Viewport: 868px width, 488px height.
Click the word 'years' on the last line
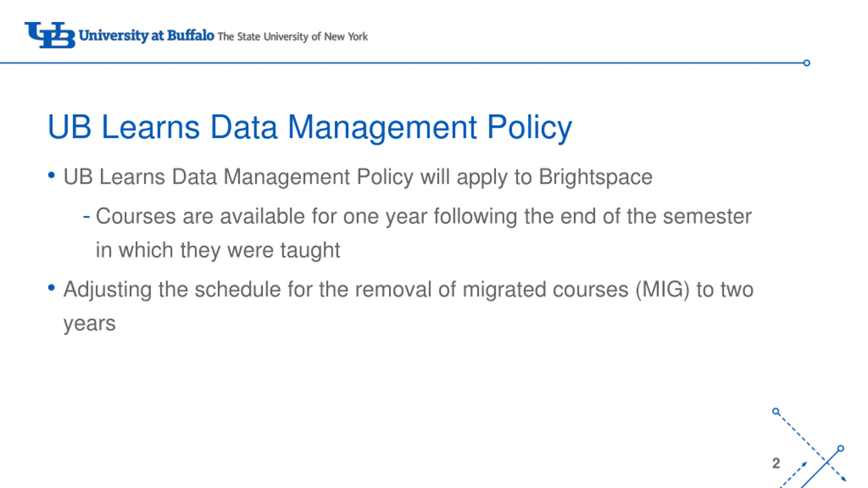click(90, 324)
